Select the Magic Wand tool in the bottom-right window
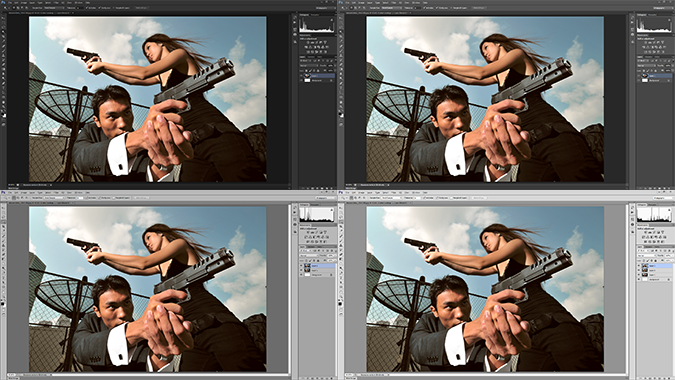The height and width of the screenshot is (380, 675). 341,221
